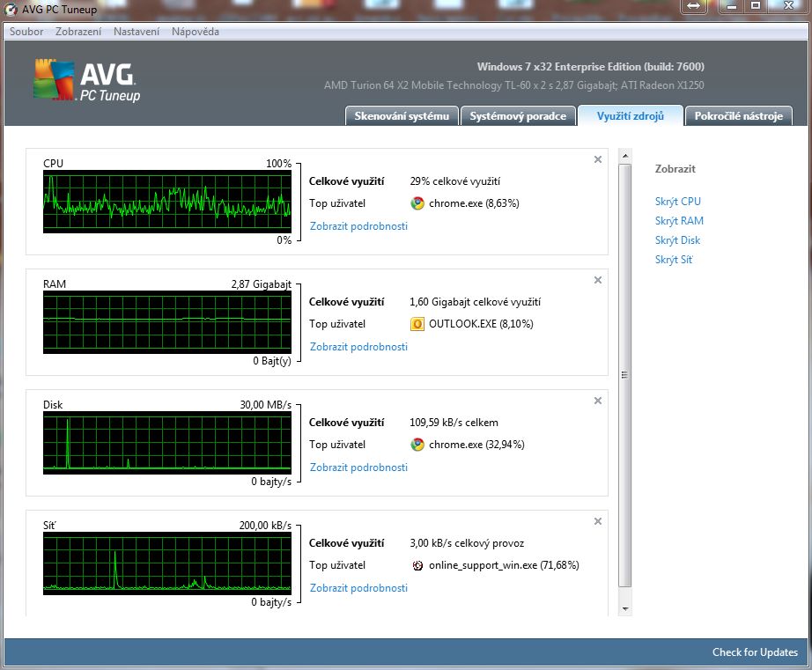Screen dimensions: 812x670
Task: Click the text "chrome.exe (8,63%)"
Action: [474, 203]
